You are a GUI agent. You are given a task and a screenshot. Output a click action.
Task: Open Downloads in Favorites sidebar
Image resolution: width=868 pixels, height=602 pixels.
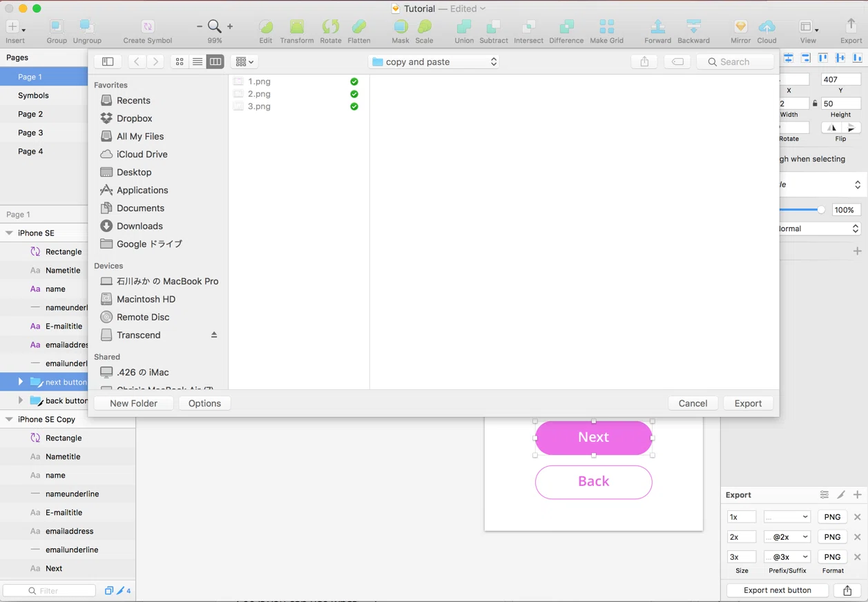(x=139, y=226)
